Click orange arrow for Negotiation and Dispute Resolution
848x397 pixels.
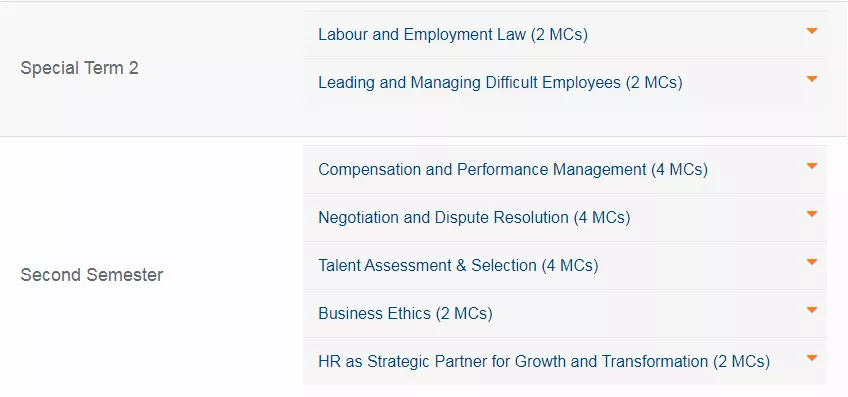pos(811,214)
